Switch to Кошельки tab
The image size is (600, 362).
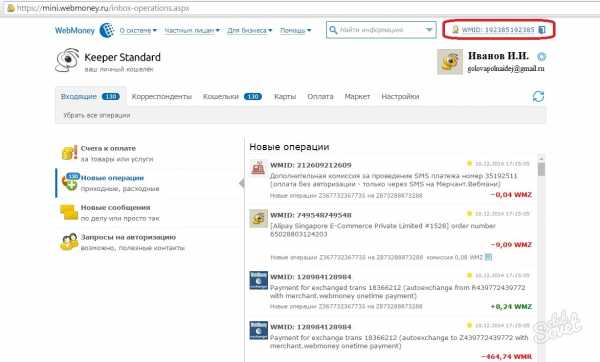pos(232,96)
